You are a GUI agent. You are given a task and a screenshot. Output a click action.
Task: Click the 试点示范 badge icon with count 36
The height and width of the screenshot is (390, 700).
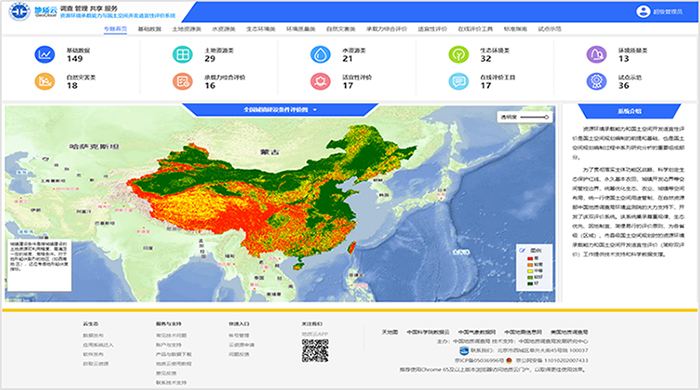(596, 81)
